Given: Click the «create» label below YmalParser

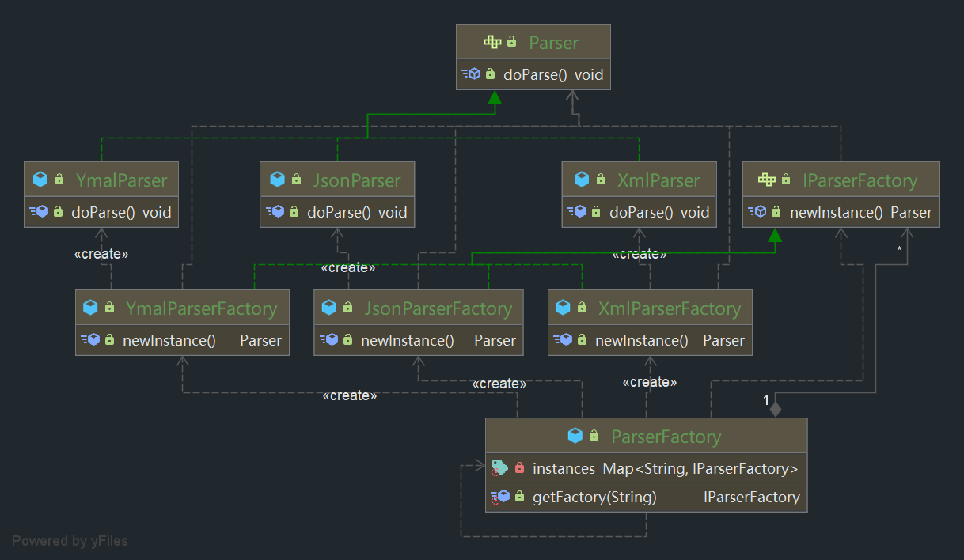Looking at the screenshot, I should click(x=101, y=254).
